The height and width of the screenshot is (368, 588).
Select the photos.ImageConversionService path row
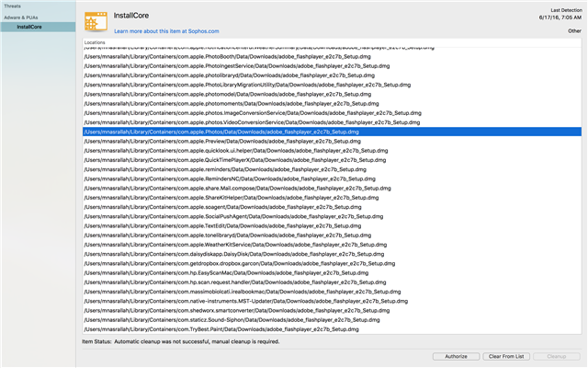(x=332, y=113)
